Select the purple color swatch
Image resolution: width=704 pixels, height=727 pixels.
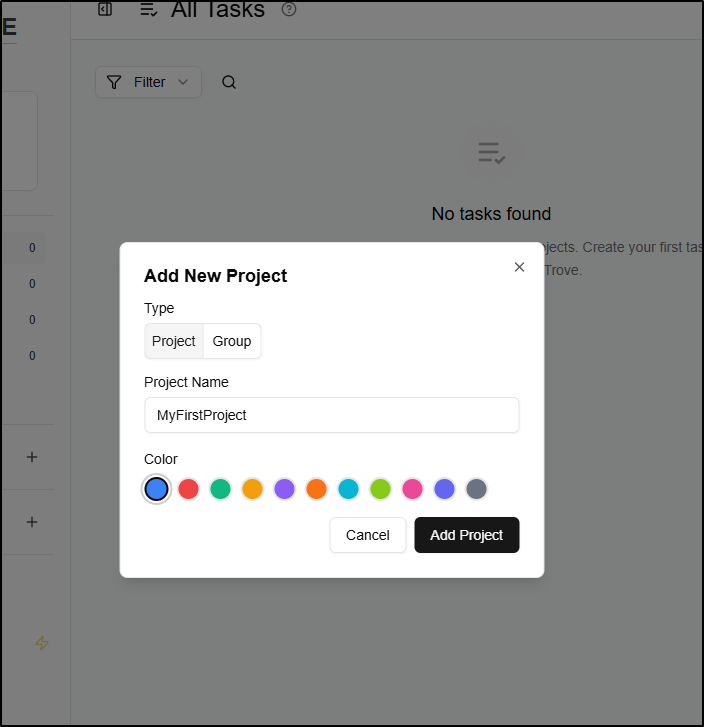coord(284,489)
